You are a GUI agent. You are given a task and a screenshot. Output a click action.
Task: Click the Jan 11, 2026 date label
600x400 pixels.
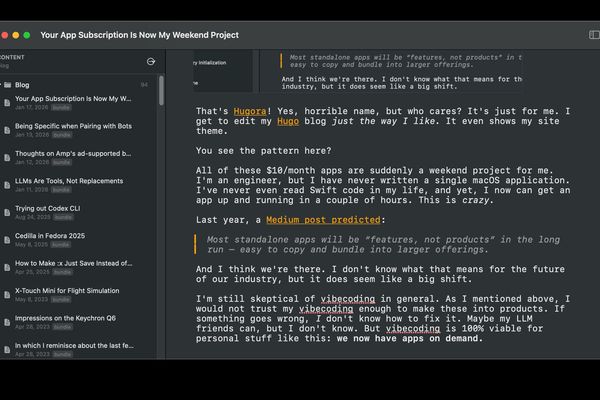tap(32, 190)
